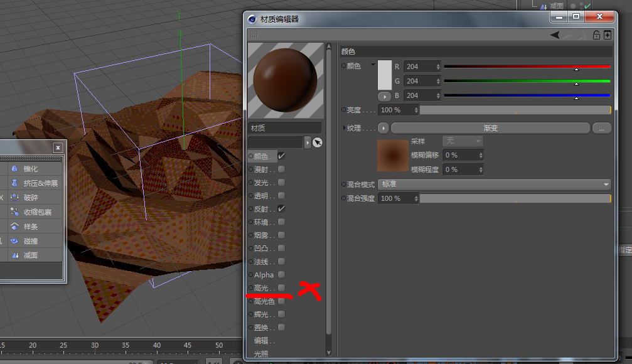Click the green G color slider
Image resolution: width=632 pixels, height=364 pixels.
click(x=527, y=81)
